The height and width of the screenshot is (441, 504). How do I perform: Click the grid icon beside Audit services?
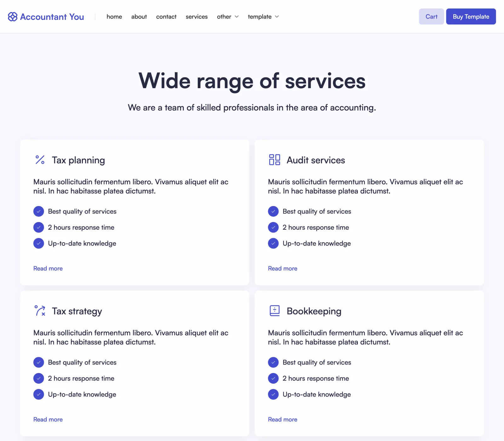[275, 160]
